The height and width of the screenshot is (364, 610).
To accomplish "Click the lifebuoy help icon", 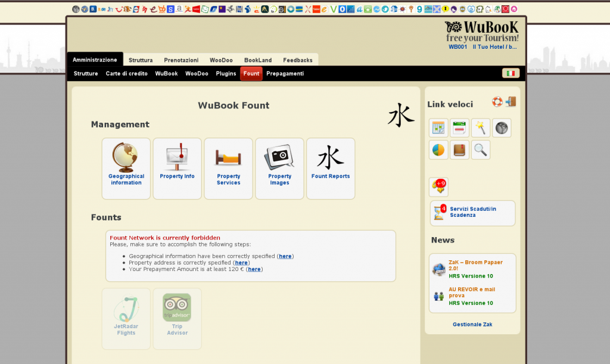I will click(497, 102).
